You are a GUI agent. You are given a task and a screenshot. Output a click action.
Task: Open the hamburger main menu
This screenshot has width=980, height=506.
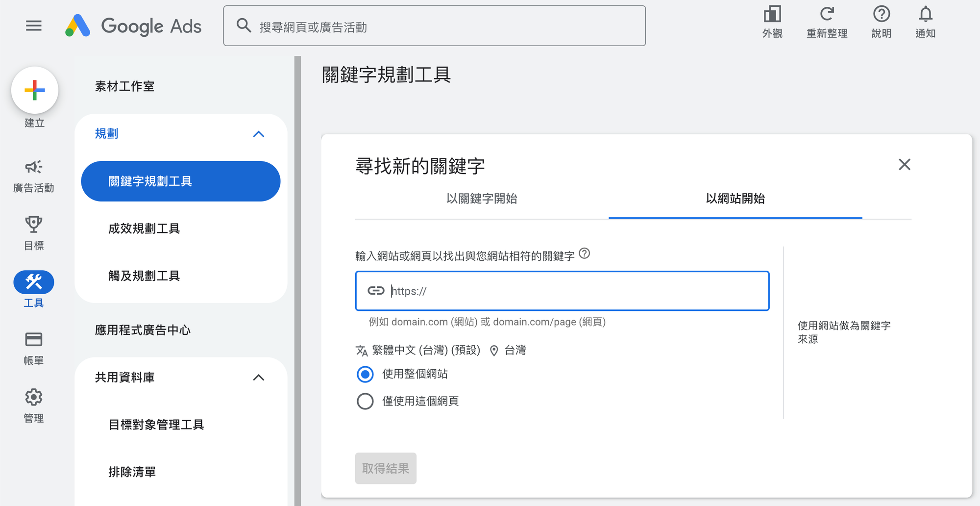coord(33,25)
